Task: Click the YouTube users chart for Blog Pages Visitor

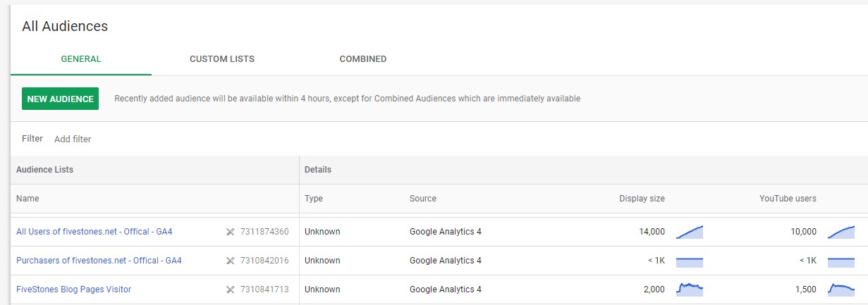Action: point(841,289)
